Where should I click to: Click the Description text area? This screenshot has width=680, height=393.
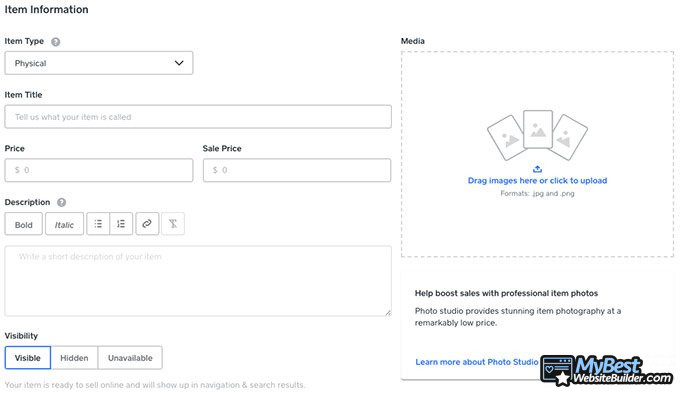click(x=198, y=281)
